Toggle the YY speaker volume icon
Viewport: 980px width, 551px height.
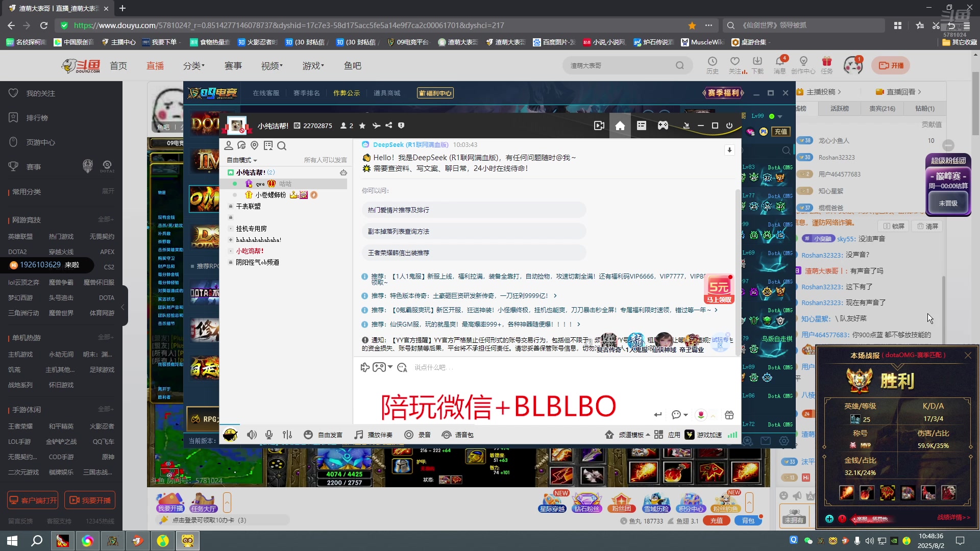(252, 435)
